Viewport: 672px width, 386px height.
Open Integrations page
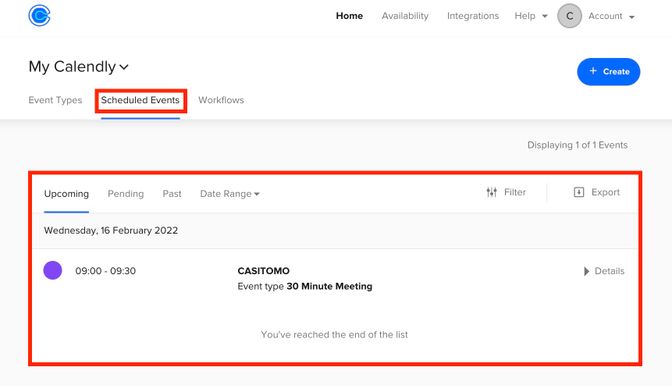coord(473,16)
